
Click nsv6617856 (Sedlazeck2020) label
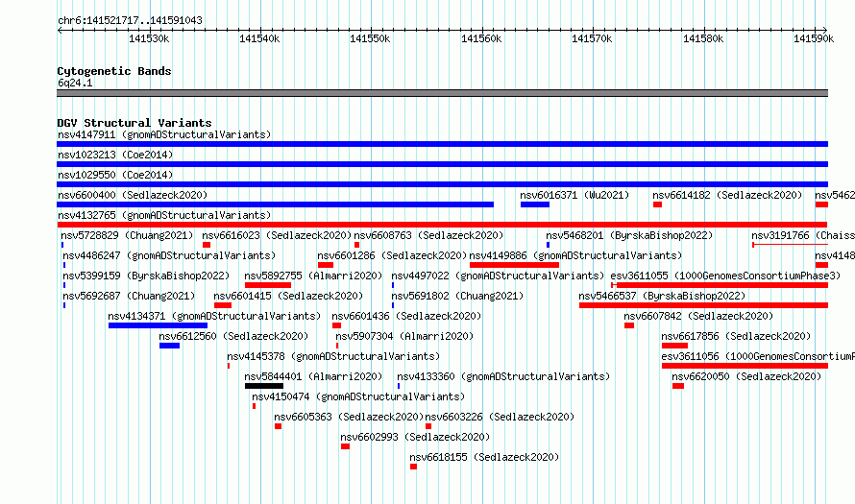point(736,336)
